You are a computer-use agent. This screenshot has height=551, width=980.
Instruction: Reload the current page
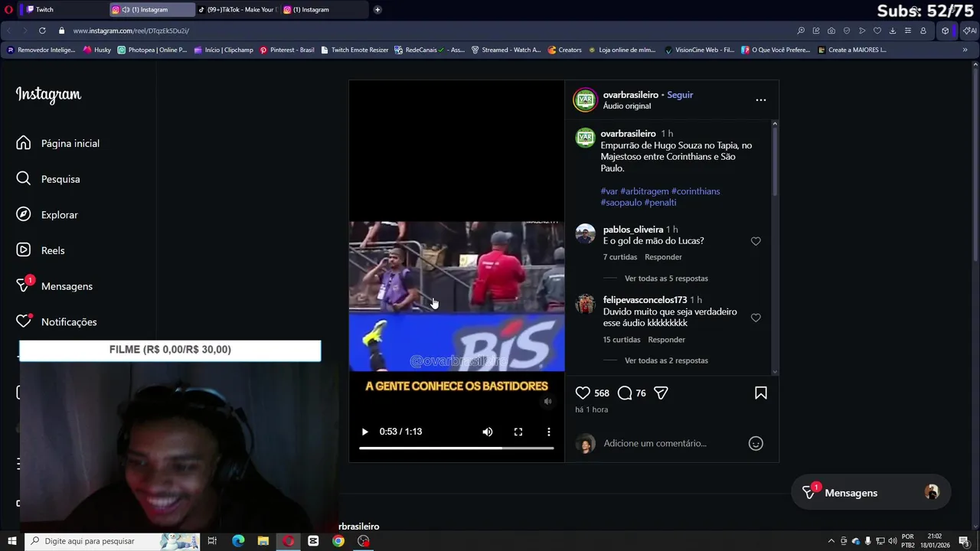42,31
